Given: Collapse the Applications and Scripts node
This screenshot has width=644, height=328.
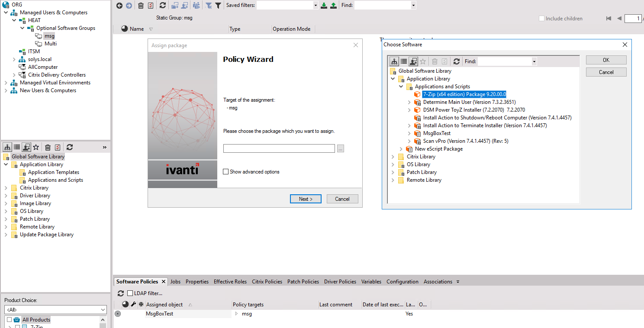Looking at the screenshot, I should click(400, 86).
